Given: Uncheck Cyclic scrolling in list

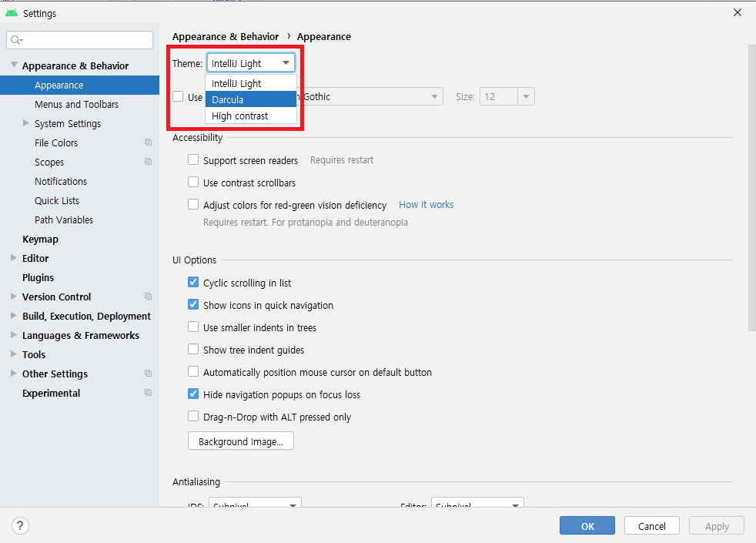Looking at the screenshot, I should point(193,282).
